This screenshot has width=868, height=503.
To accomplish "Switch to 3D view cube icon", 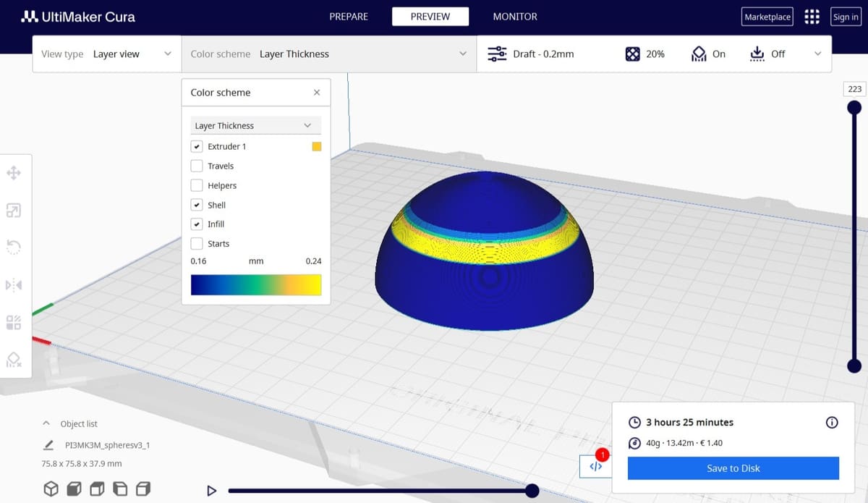I will [51, 489].
